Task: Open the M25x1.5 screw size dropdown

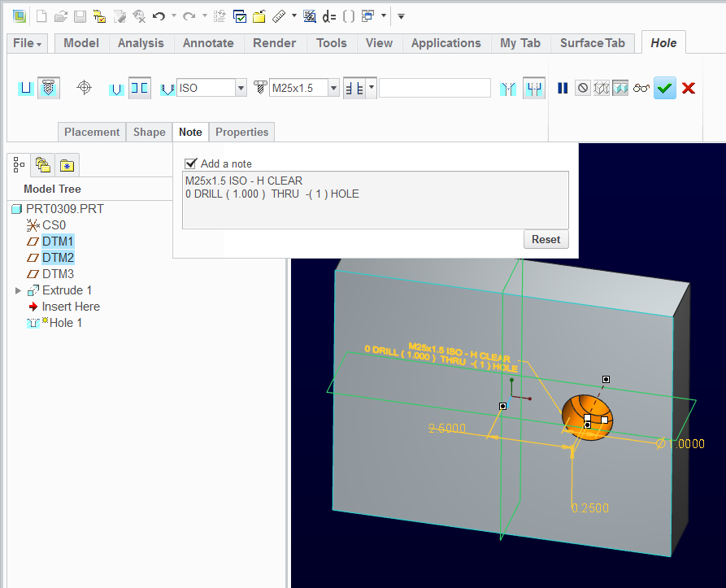Action: 333,88
